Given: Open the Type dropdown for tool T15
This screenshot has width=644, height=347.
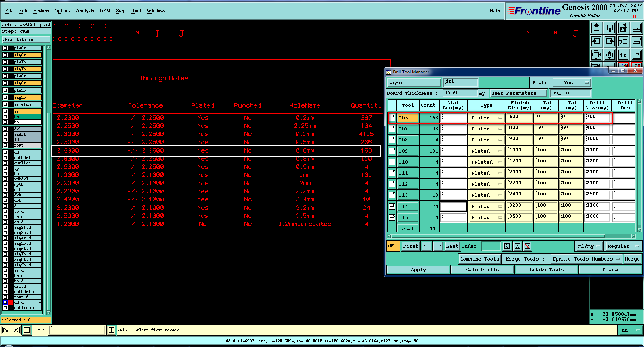Looking at the screenshot, I should (x=487, y=217).
